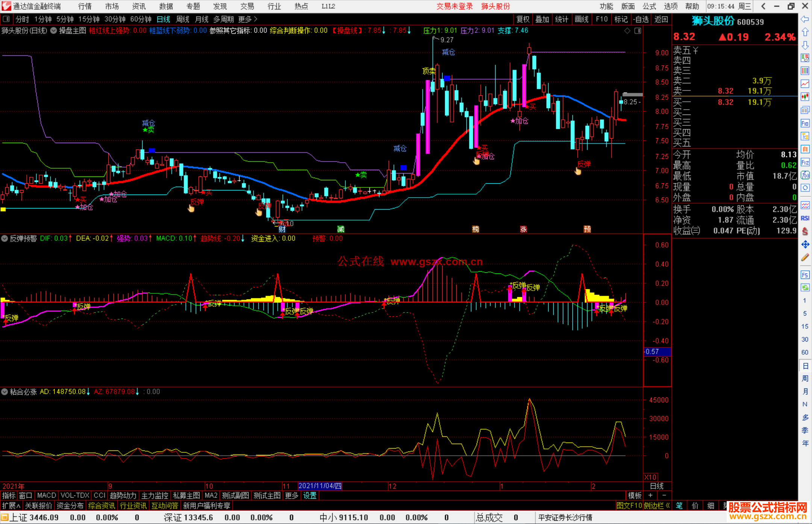The image size is (812, 524).
Task: Open the candlestick chart icon in sidebar
Action: [805, 97]
